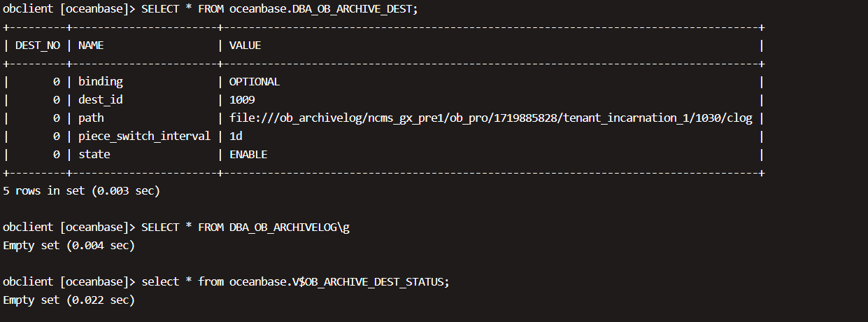
Task: Click the NAME column header
Action: coord(91,45)
